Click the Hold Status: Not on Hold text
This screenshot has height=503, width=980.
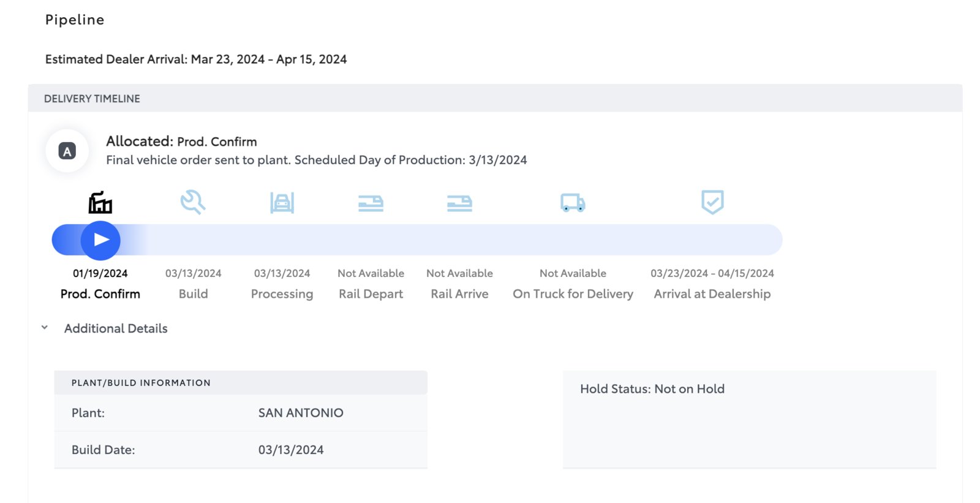(x=652, y=389)
